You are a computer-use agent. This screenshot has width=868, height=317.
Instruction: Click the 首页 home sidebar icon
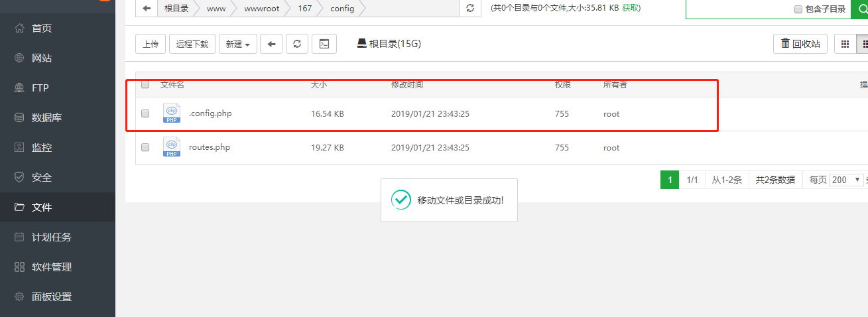[19, 28]
